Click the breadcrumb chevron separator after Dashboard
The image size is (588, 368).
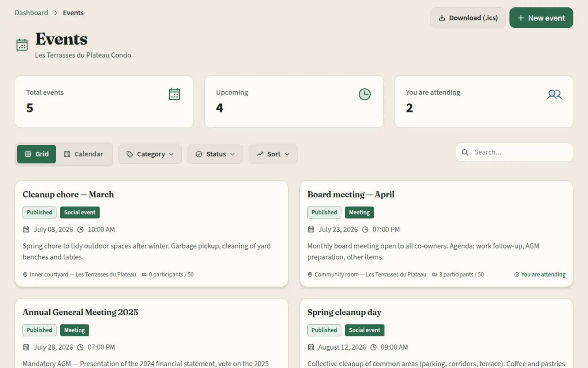(55, 13)
